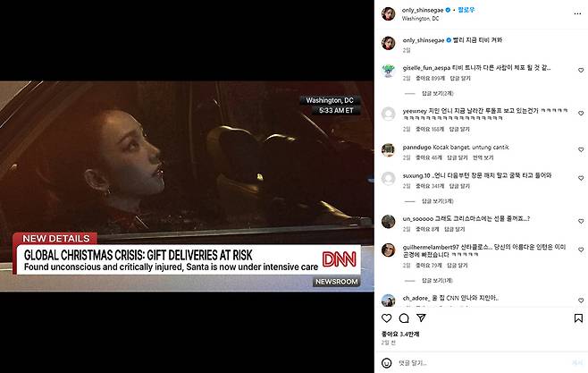Like guilhermelambert97's comment
588x373 pixels.
pos(581,250)
